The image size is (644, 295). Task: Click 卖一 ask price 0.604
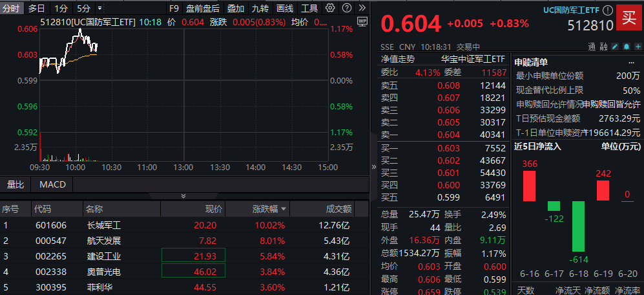point(448,135)
